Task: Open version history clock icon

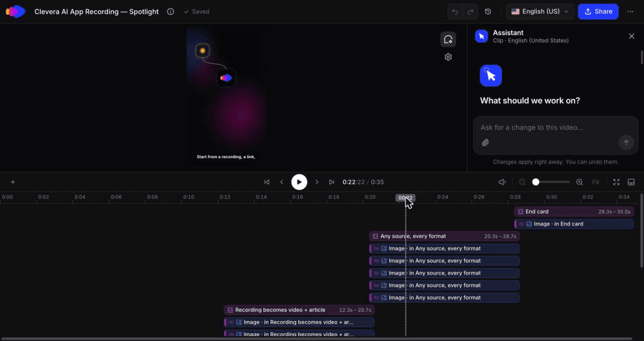Action: click(x=488, y=11)
